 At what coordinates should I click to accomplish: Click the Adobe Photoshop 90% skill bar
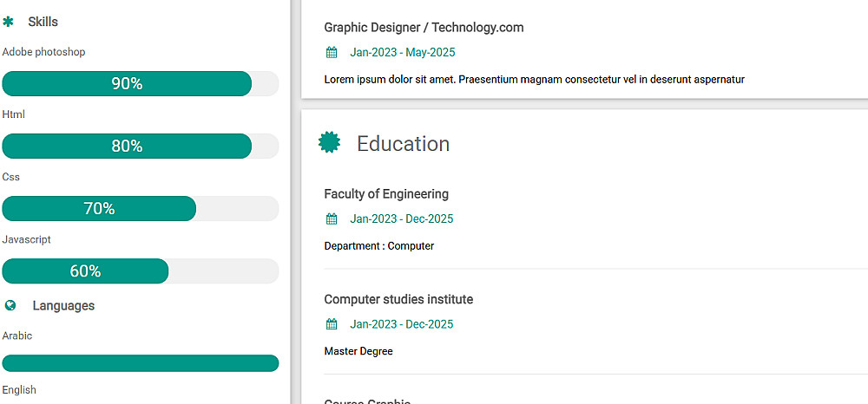[x=127, y=84]
